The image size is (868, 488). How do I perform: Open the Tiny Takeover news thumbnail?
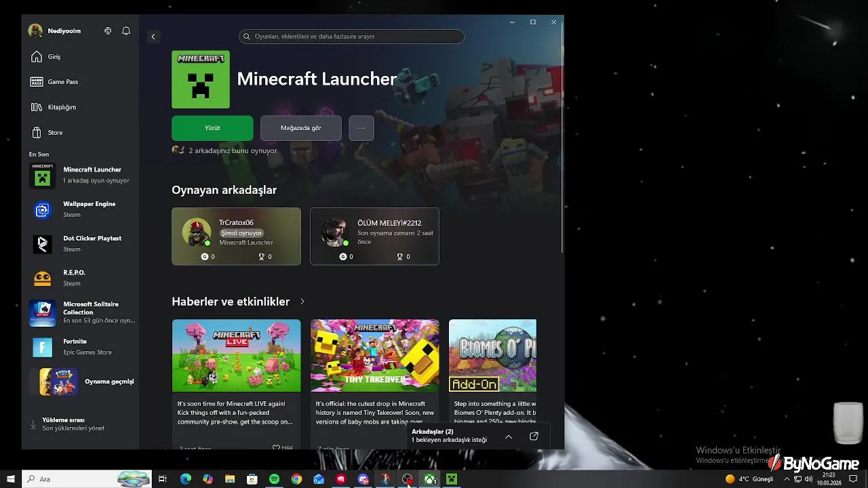click(374, 356)
